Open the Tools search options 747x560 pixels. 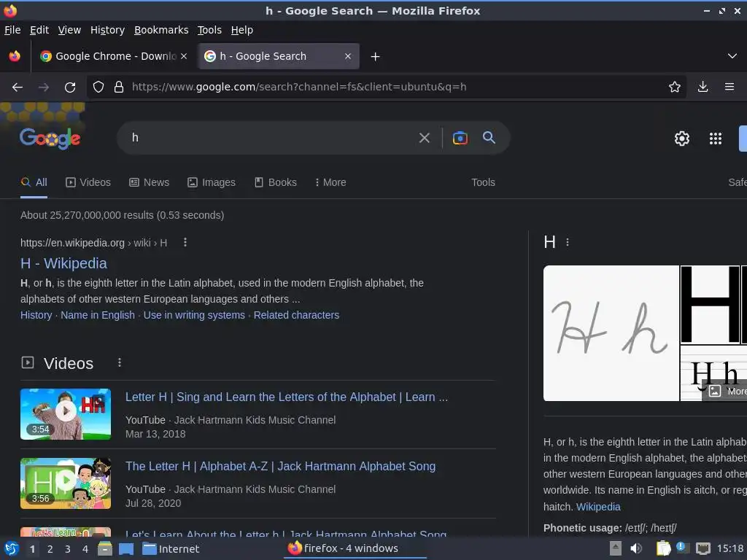483,182
